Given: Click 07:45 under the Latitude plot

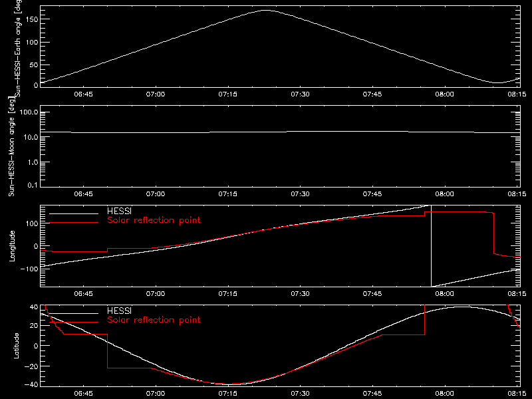Looking at the screenshot, I should (x=372, y=393).
